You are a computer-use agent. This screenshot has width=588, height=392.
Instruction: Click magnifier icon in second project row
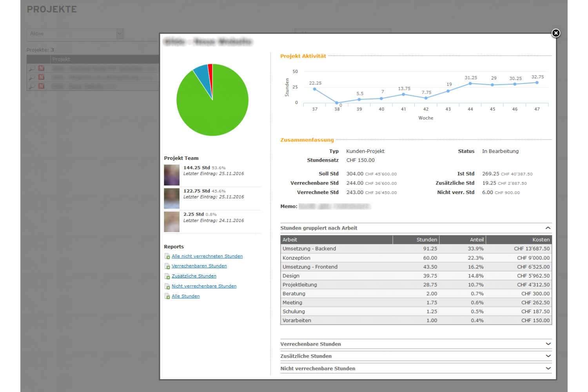[x=32, y=78]
